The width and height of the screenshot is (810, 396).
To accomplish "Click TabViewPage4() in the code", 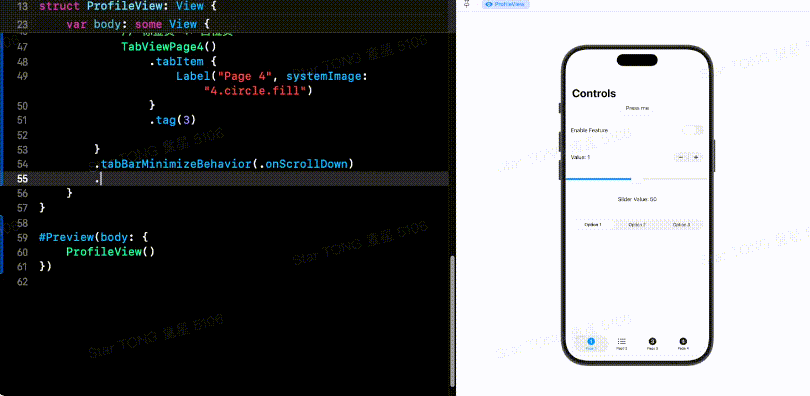I will (x=168, y=47).
